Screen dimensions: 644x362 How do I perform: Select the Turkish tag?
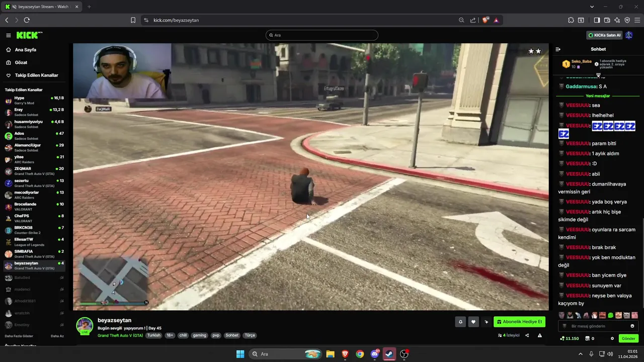point(153,335)
